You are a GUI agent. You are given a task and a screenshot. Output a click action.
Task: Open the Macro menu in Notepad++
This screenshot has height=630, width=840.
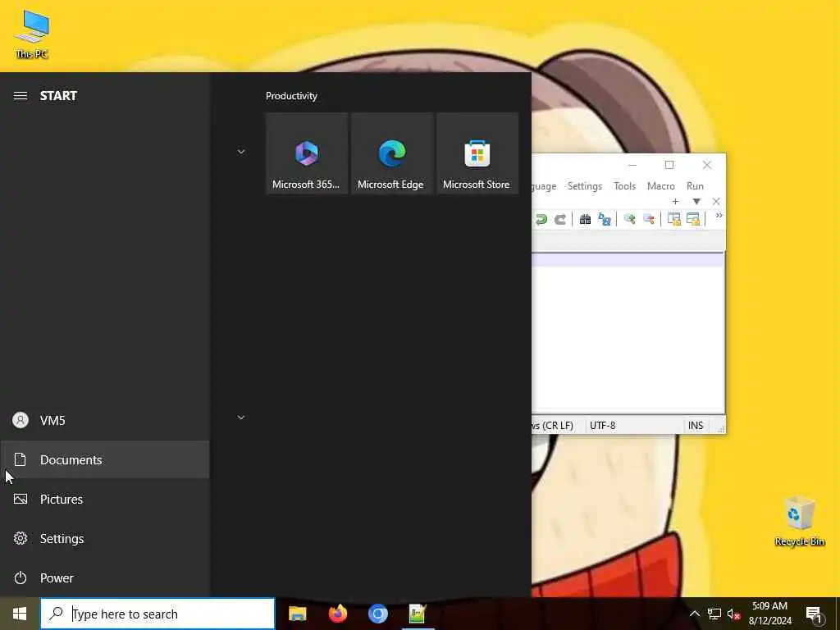[x=660, y=186]
